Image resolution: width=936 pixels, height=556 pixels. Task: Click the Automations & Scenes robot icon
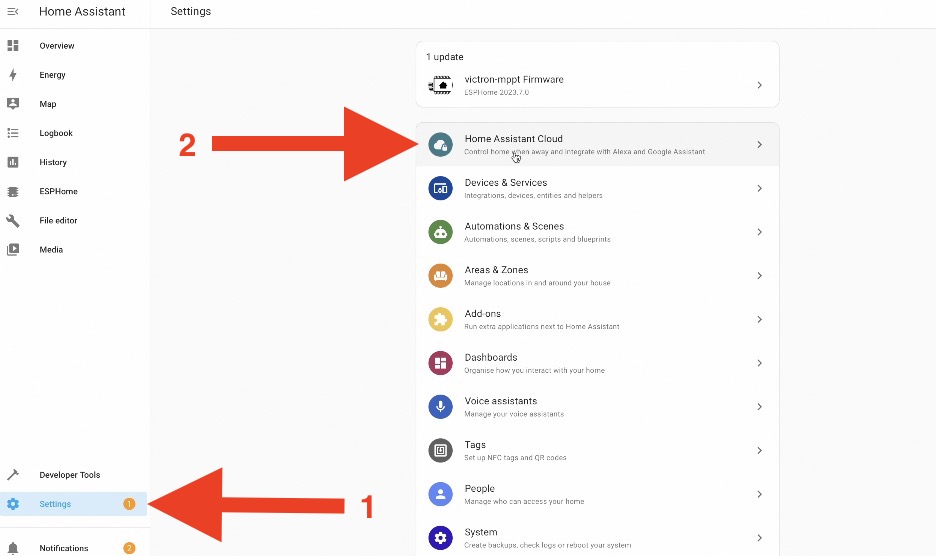pyautogui.click(x=441, y=232)
